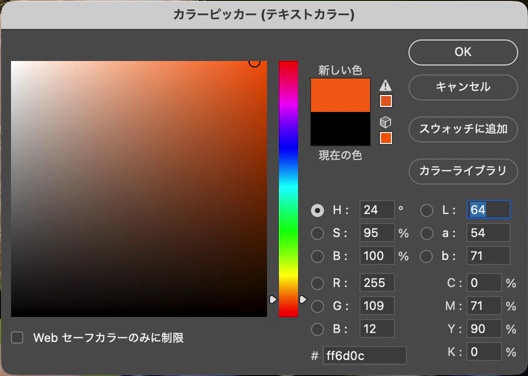The height and width of the screenshot is (376, 528).
Task: Click OK to confirm color
Action: coord(463,52)
